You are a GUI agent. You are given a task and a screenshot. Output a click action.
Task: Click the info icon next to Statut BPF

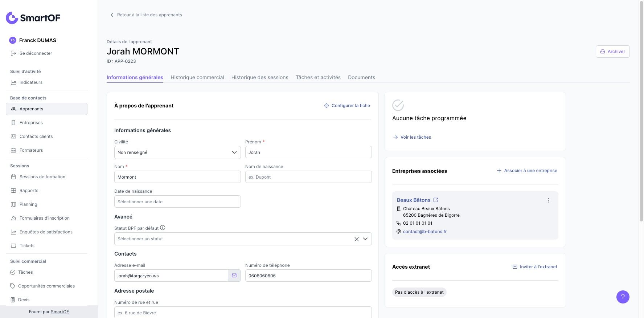(163, 228)
